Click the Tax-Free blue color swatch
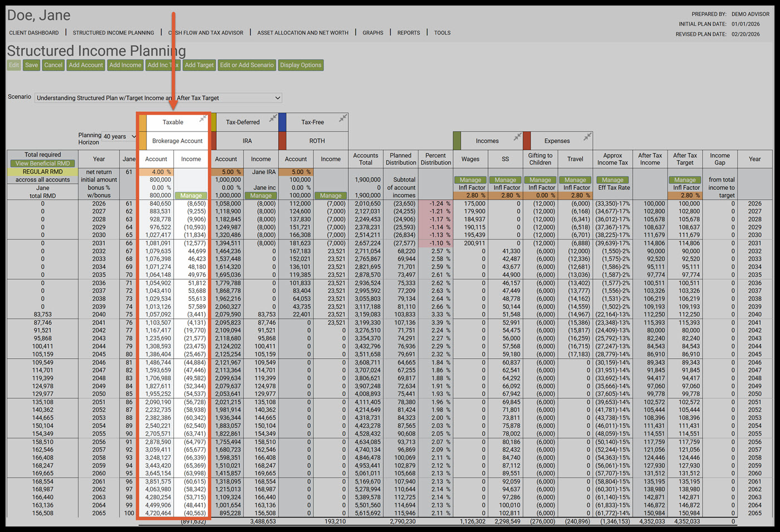This screenshot has width=780, height=532. pos(282,122)
